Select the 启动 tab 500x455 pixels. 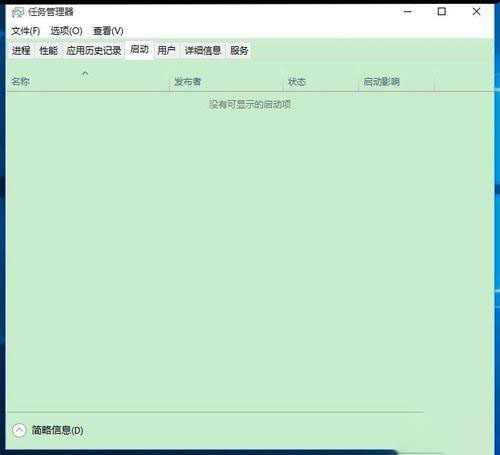(x=139, y=50)
